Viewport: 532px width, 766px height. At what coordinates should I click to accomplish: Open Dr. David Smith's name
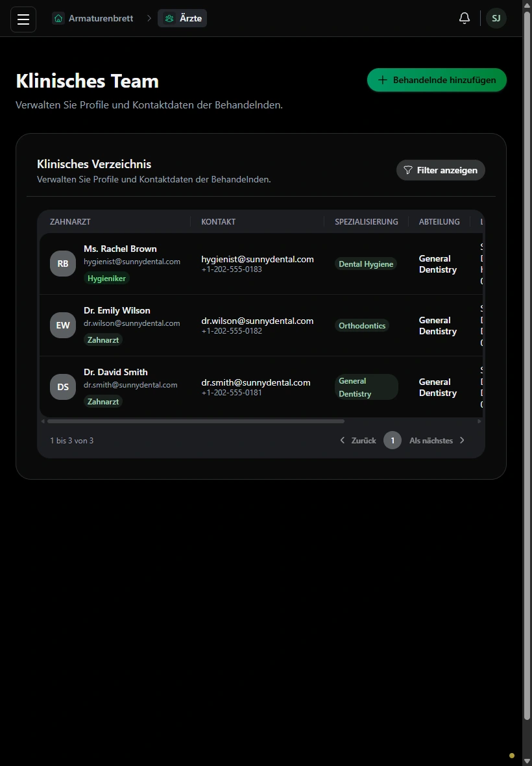(115, 372)
